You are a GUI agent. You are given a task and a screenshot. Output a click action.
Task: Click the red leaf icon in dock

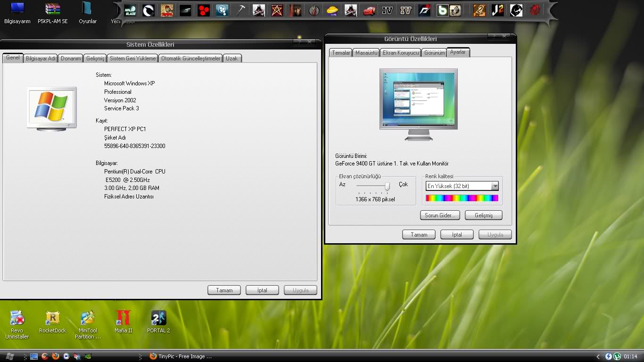314,10
